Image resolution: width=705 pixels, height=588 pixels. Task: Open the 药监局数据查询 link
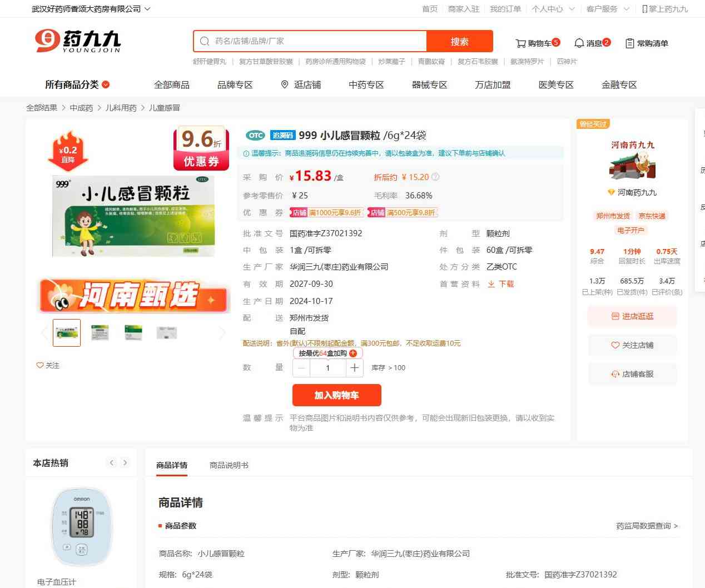647,526
